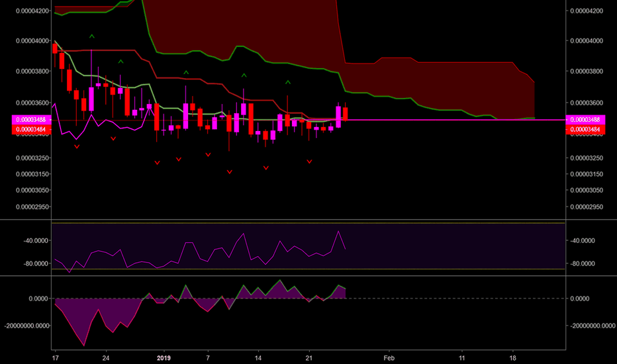Click 0.00003600 on the right price axis
617x364 pixels.
click(x=587, y=103)
